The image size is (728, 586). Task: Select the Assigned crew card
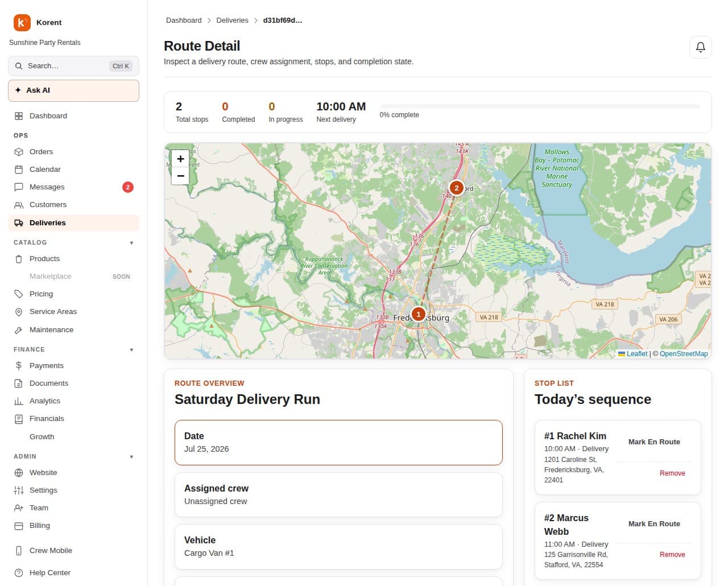pyautogui.click(x=338, y=495)
